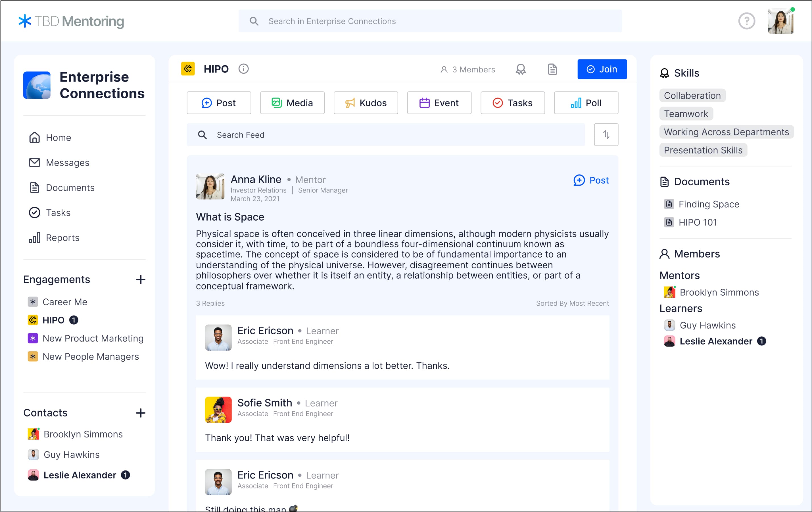Open Eric Ericson's avatar on last reply
812x512 pixels.
(x=218, y=482)
